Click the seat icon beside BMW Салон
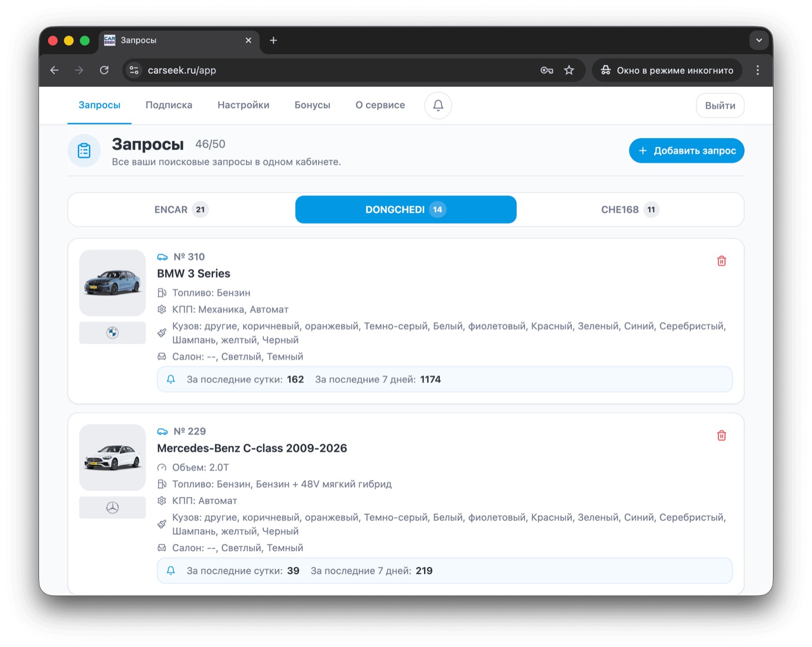The image size is (812, 647). (162, 357)
